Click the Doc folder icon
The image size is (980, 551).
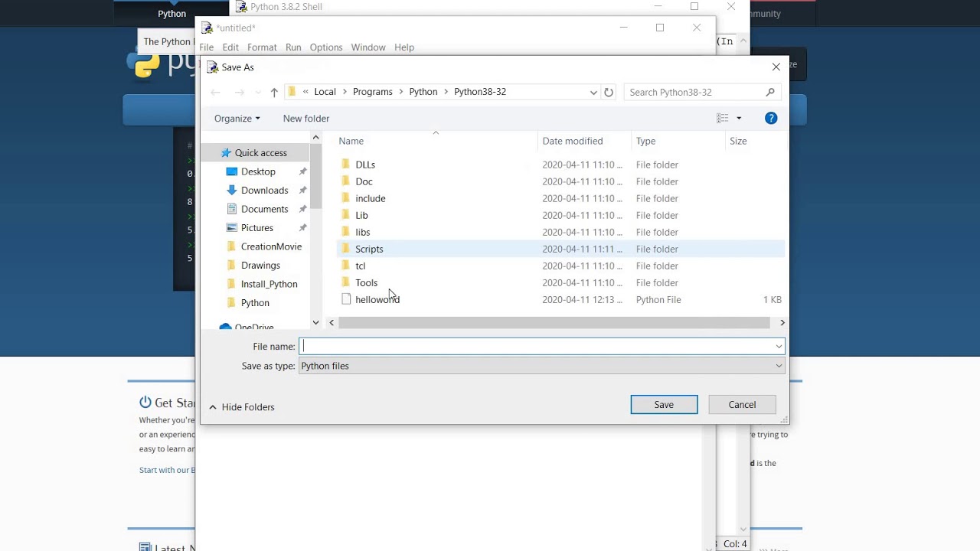coord(345,181)
